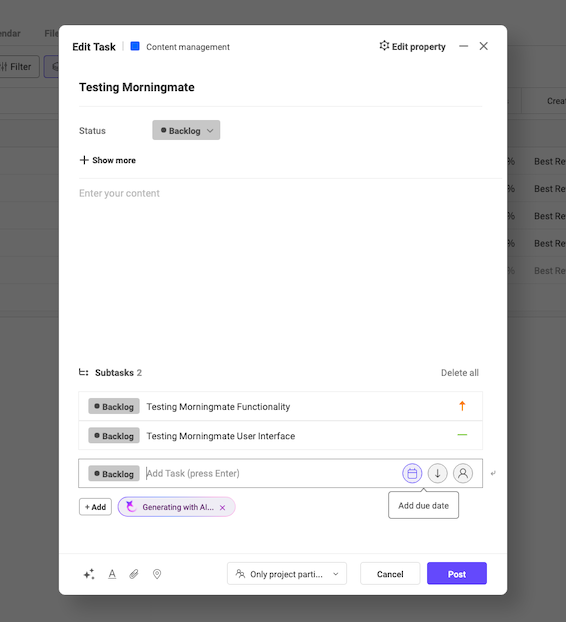Click Filter button in background window
Viewport: 566px width, 622px height.
(18, 67)
